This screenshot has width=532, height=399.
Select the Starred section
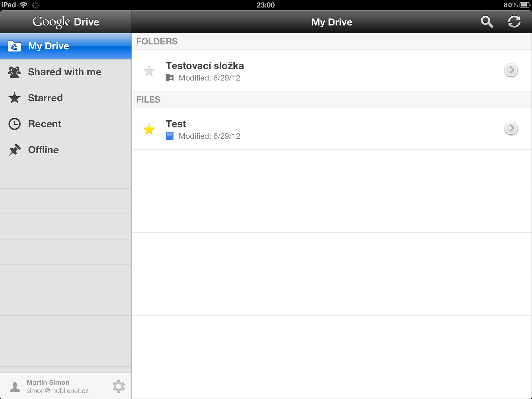[x=45, y=98]
